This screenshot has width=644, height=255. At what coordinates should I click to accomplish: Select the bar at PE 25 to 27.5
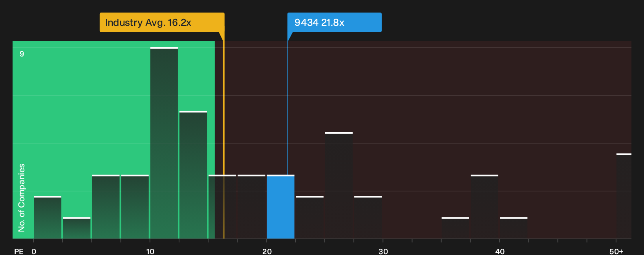coord(339,186)
